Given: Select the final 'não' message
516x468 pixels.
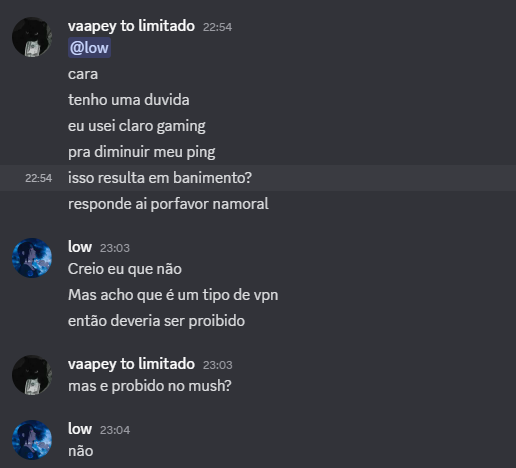Looking at the screenshot, I should click(81, 451).
